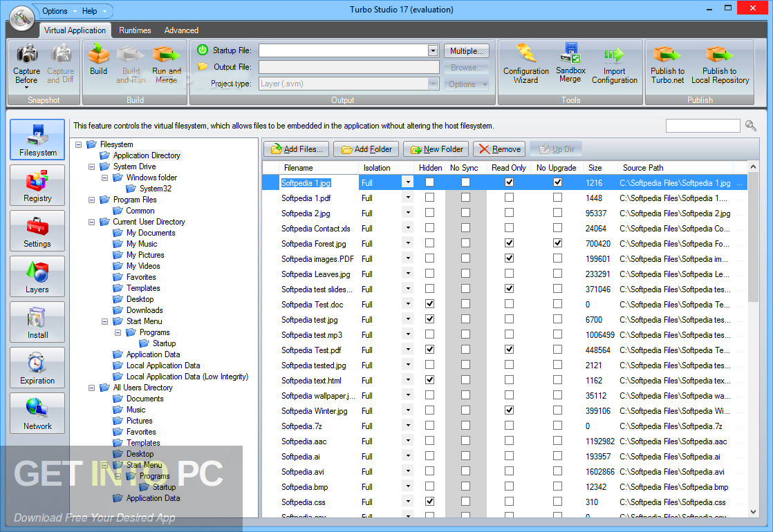Image resolution: width=773 pixels, height=532 pixels.
Task: Open the Registry panel in sidebar
Action: 37,185
